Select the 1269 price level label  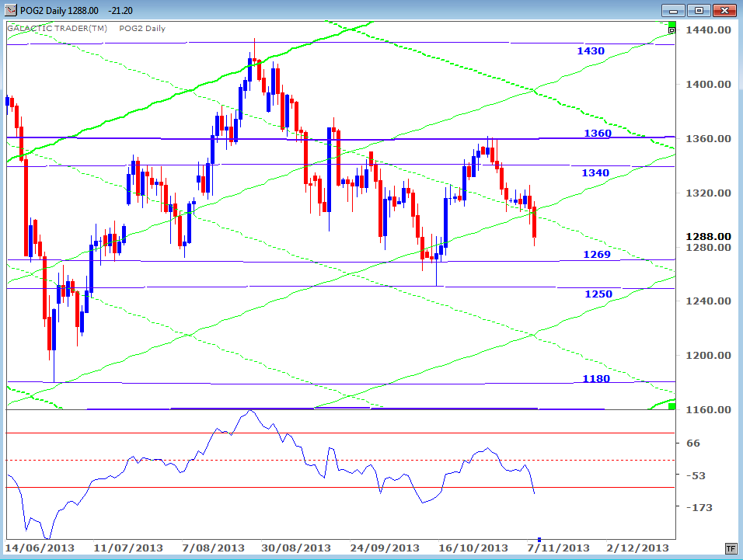click(597, 255)
